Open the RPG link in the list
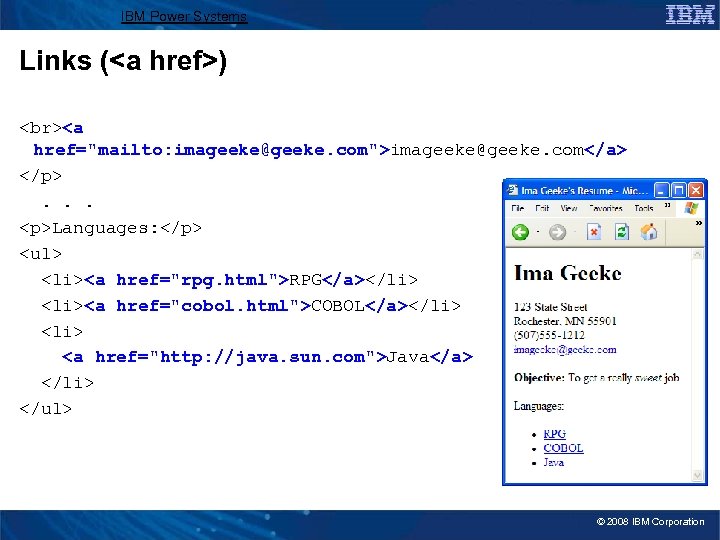 tap(554, 434)
